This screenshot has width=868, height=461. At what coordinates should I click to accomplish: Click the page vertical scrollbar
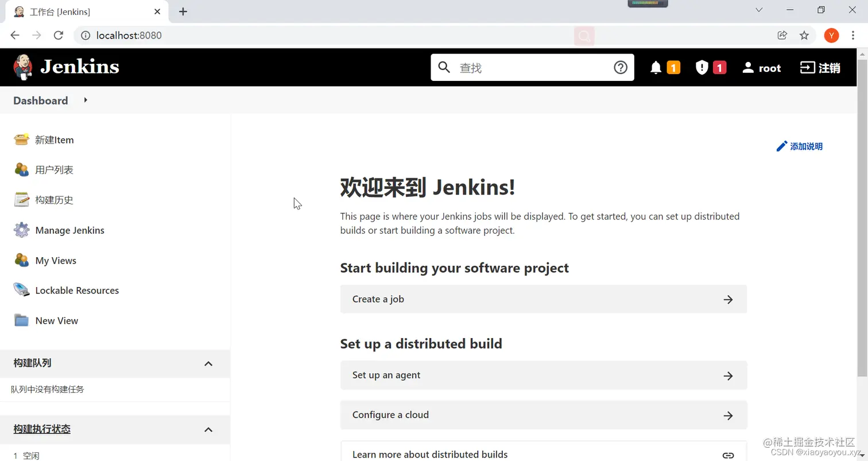862,218
